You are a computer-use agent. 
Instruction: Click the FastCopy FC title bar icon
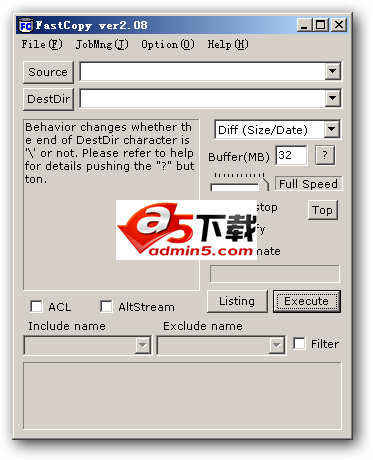tap(25, 25)
